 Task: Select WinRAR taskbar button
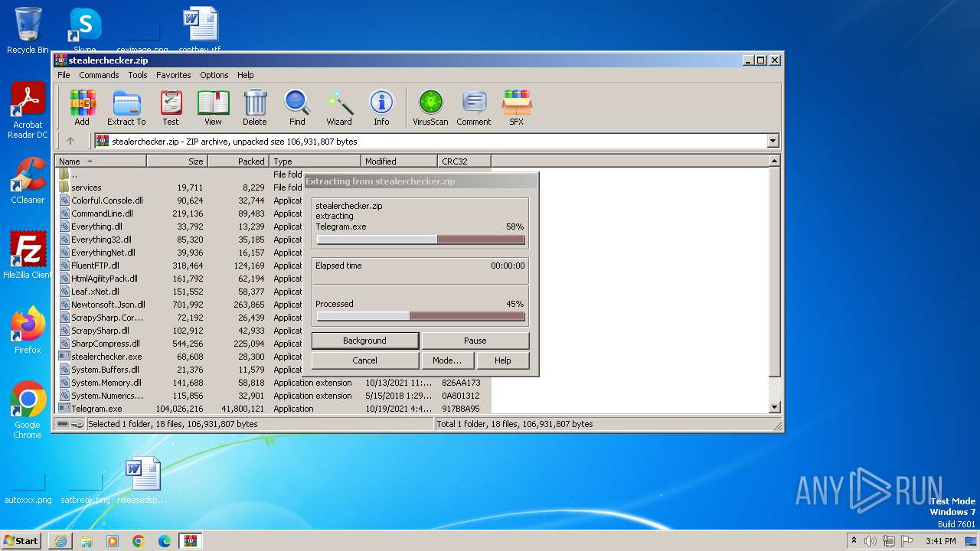[191, 541]
